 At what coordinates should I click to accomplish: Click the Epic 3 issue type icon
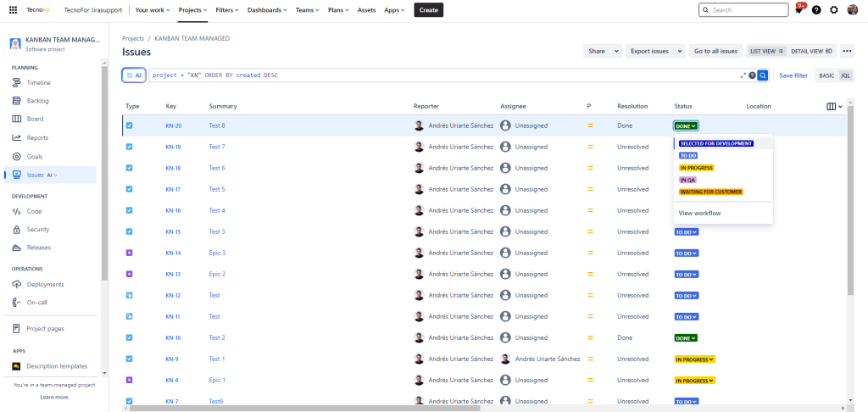click(130, 253)
